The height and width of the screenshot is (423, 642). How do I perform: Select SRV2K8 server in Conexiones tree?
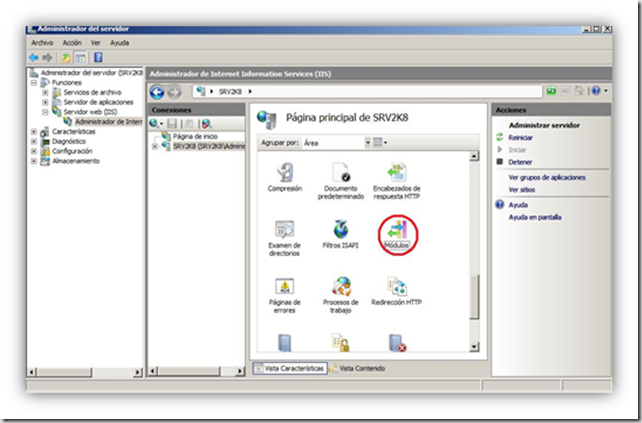(208, 146)
